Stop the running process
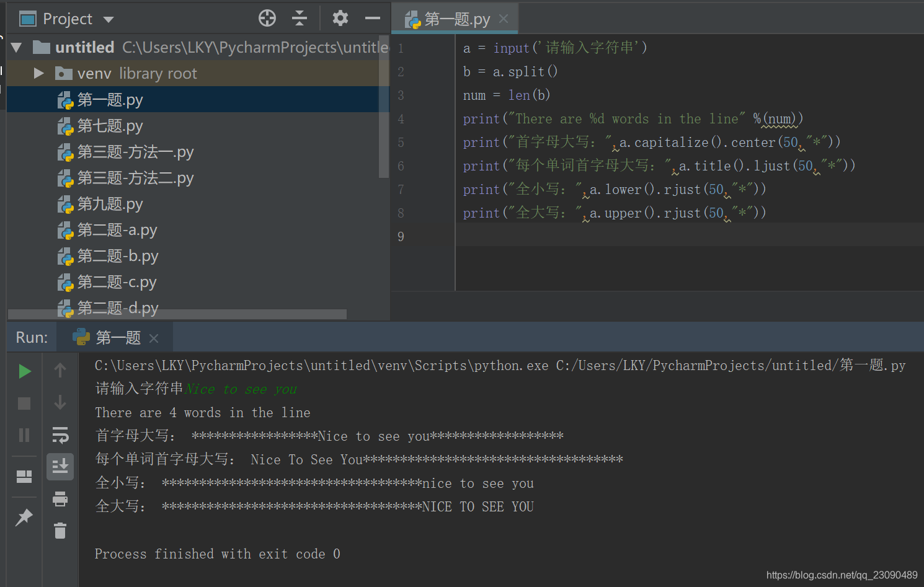Screen dimensions: 924x587 click(x=24, y=404)
